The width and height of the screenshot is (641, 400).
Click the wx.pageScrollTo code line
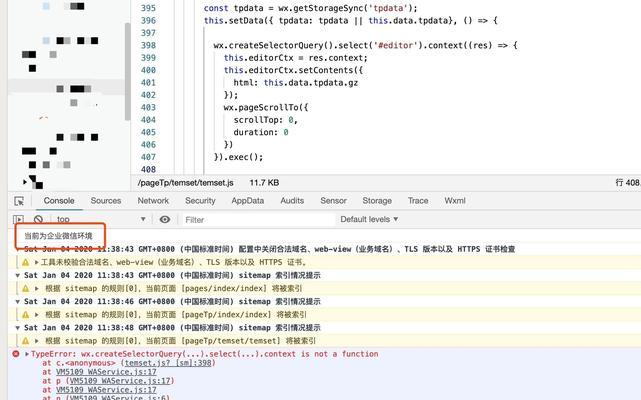point(266,108)
